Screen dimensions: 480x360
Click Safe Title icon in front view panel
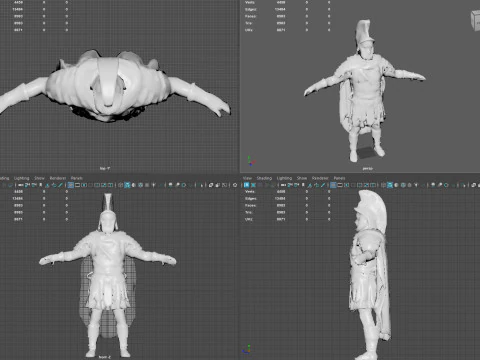click(x=110, y=185)
